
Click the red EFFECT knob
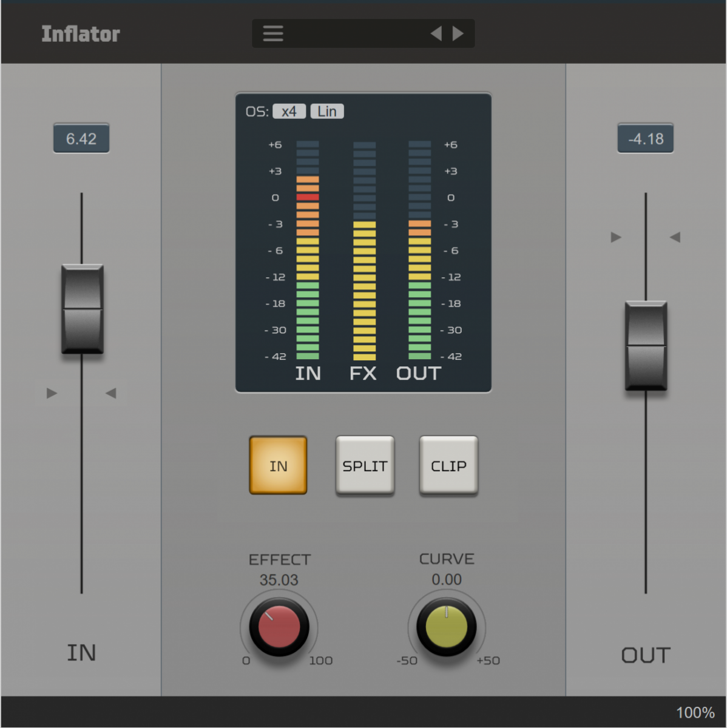279,627
